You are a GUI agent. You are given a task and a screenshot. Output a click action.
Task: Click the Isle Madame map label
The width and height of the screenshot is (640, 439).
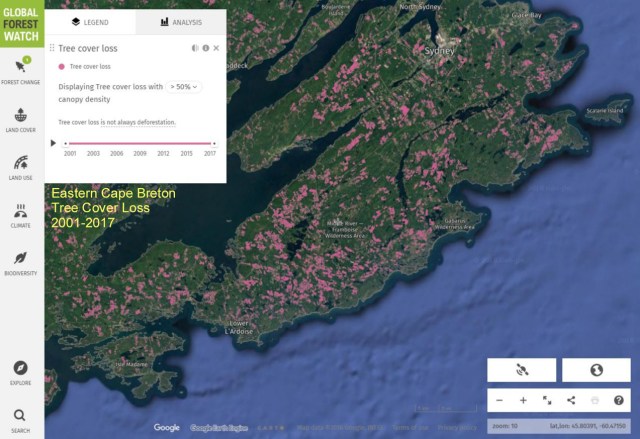click(131, 364)
